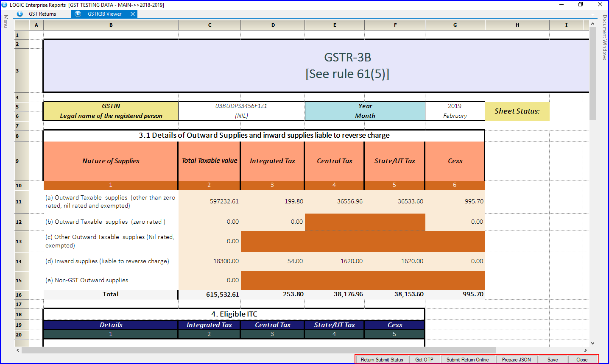Click the Details header in Eligible ITC
This screenshot has width=609, height=364.
tap(111, 325)
